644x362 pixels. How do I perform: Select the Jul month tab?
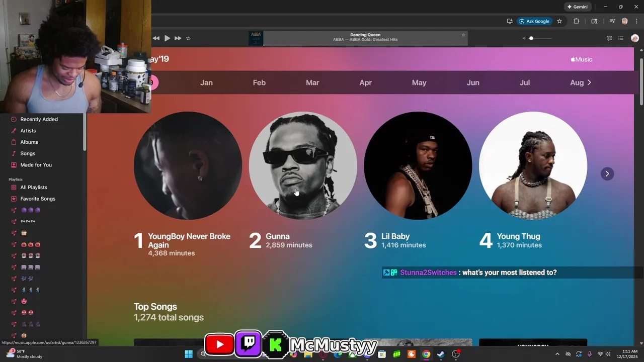525,82
